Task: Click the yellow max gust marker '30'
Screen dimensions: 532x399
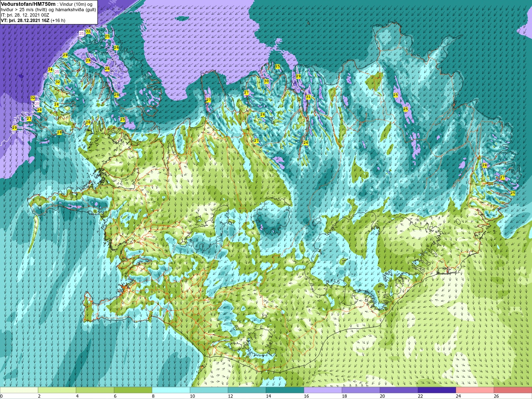Action: 266,81
